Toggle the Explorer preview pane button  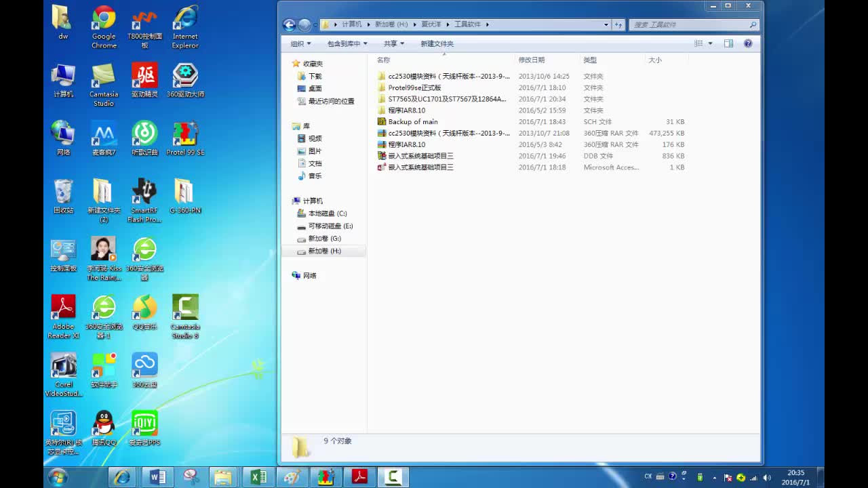click(x=728, y=43)
